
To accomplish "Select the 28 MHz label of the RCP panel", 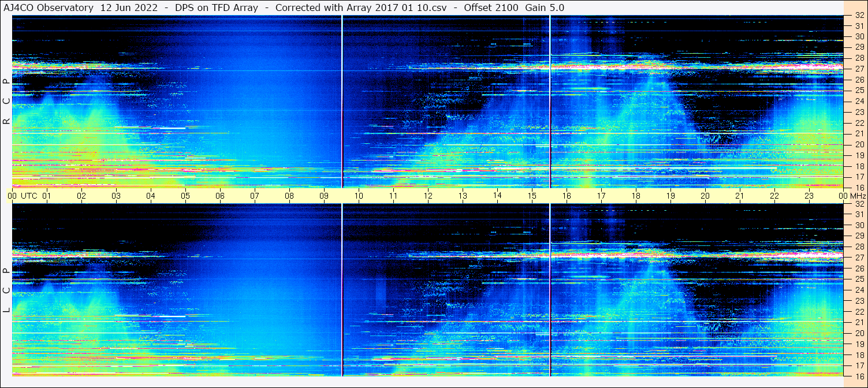I will tap(859, 58).
